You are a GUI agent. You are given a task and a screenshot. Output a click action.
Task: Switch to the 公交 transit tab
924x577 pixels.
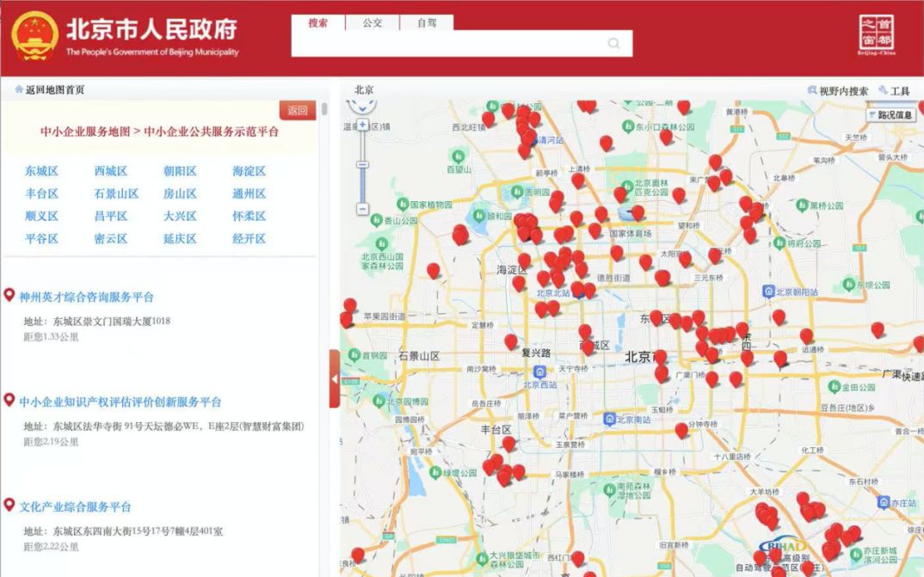click(373, 23)
